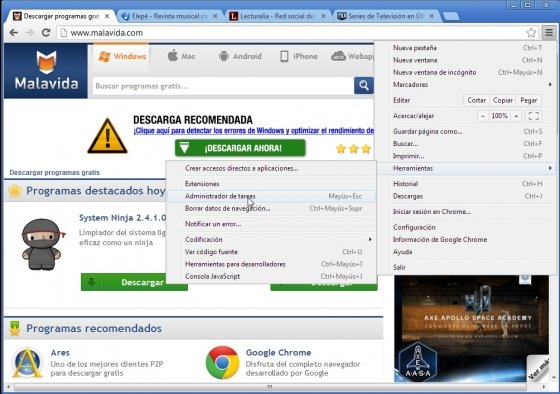Bookmark page with the star icon
This screenshot has width=560, height=394.
point(531,33)
